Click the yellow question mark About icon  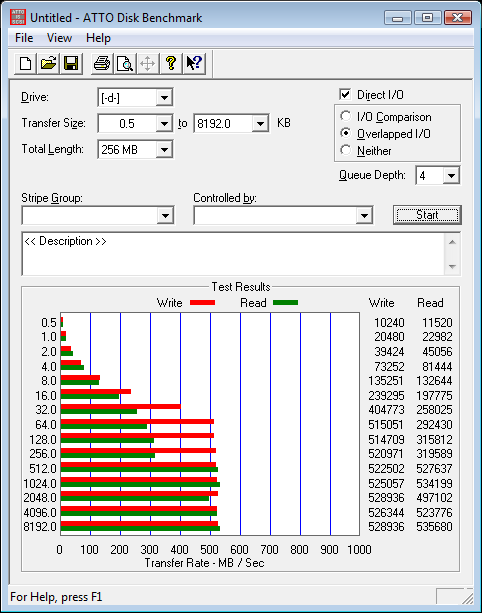point(171,63)
